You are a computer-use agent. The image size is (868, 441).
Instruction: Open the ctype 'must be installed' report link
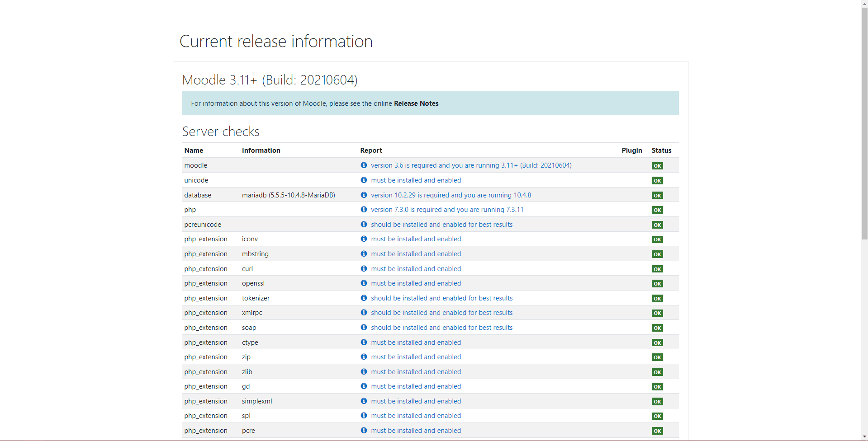[416, 342]
